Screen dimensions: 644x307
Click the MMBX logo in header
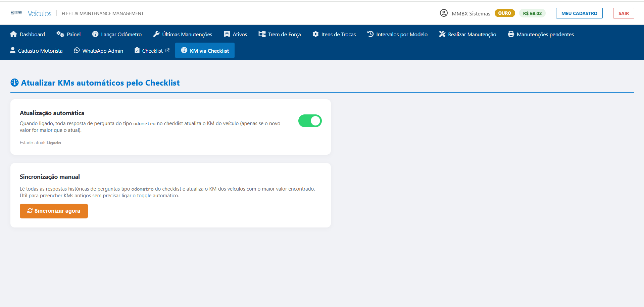point(16,13)
